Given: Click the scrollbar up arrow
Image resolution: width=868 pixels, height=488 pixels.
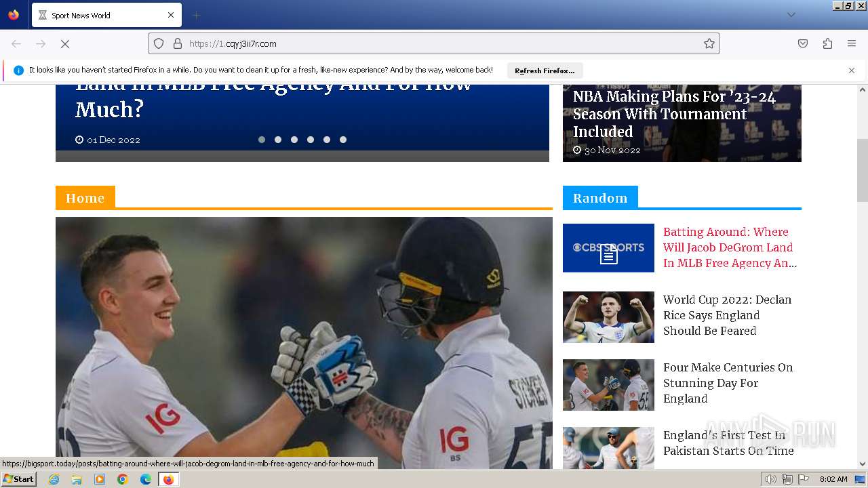Looking at the screenshot, I should [863, 89].
